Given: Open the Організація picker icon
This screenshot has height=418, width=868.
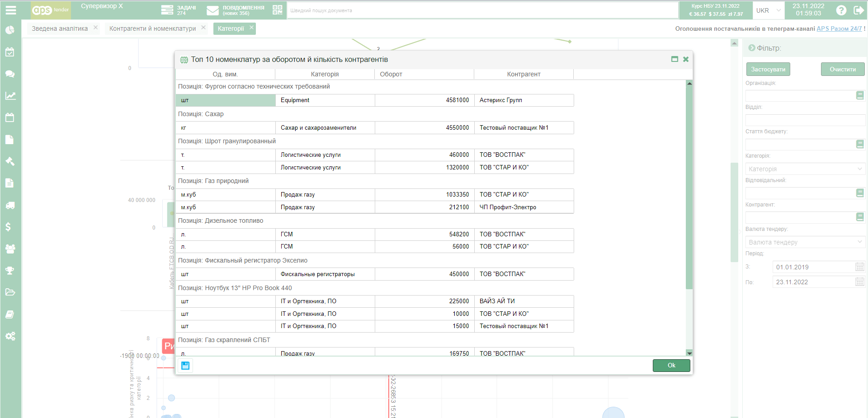Looking at the screenshot, I should 860,95.
